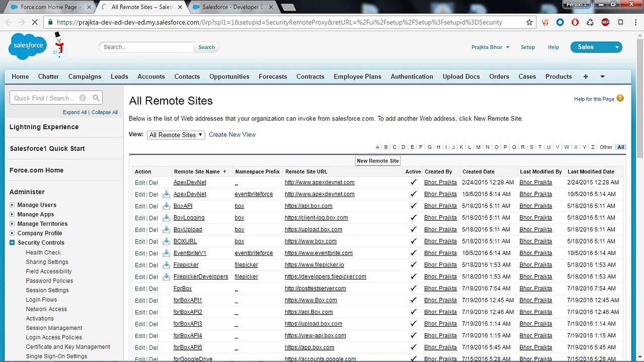Open the Lightning Experience sidebar link
This screenshot has width=644, height=362.
coord(44,127)
